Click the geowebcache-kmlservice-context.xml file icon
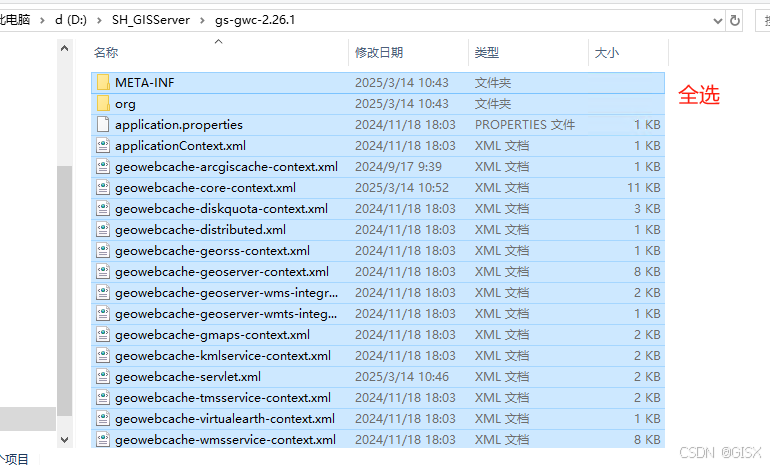This screenshot has width=770, height=466. [x=103, y=356]
